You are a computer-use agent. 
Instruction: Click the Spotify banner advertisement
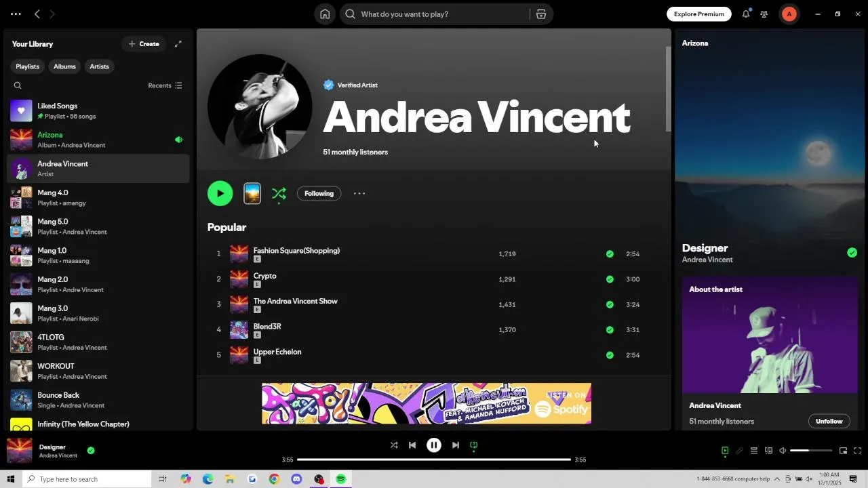point(427,403)
